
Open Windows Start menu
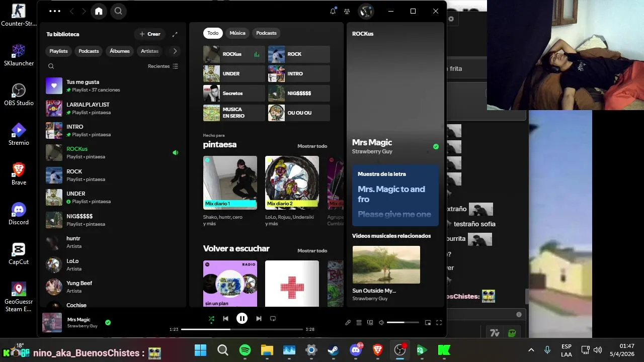(200, 350)
